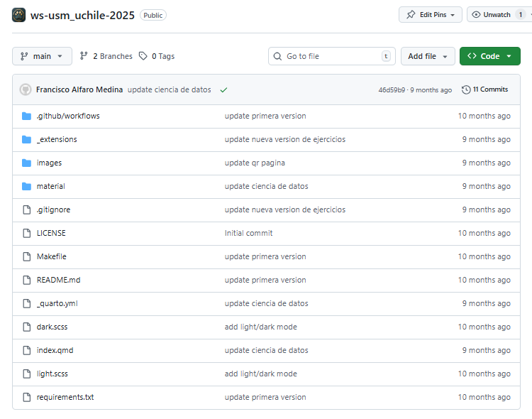Image resolution: width=532 pixels, height=419 pixels.
Task: Expand the Edit Pins dropdown
Action: tap(430, 15)
